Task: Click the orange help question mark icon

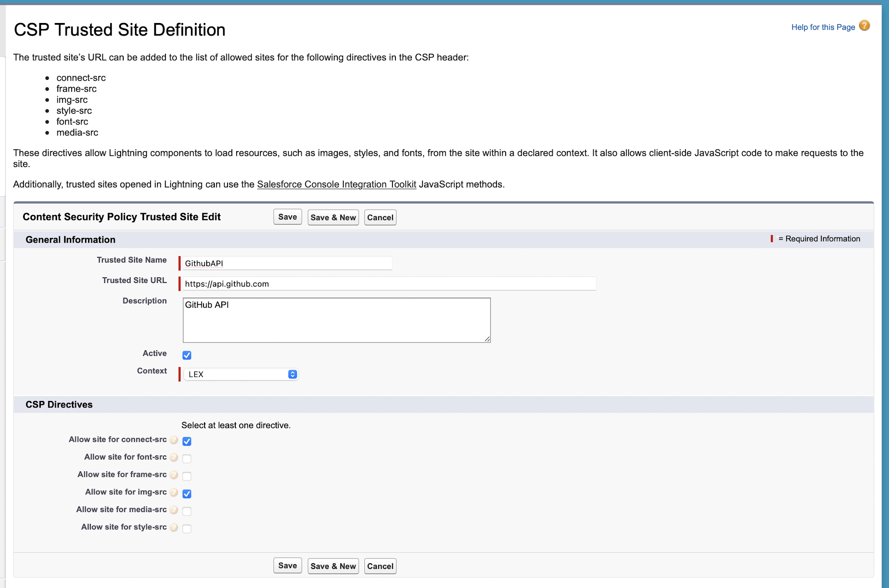Action: [864, 26]
